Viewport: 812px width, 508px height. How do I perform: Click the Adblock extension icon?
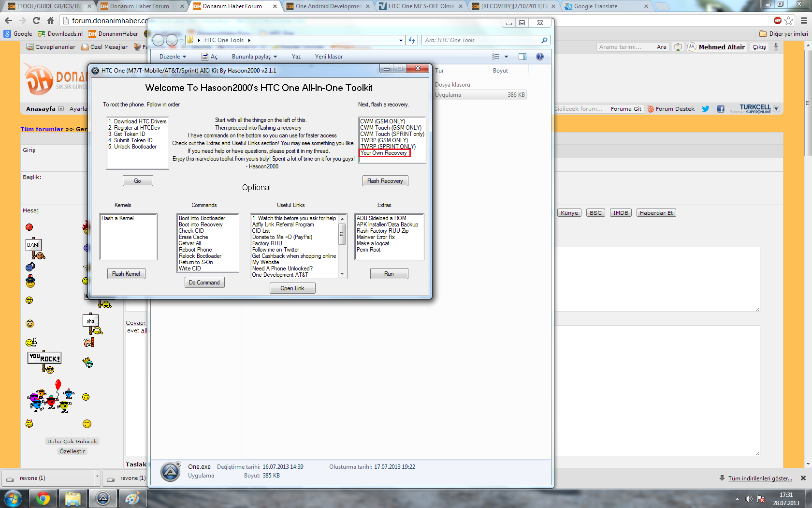pos(777,20)
